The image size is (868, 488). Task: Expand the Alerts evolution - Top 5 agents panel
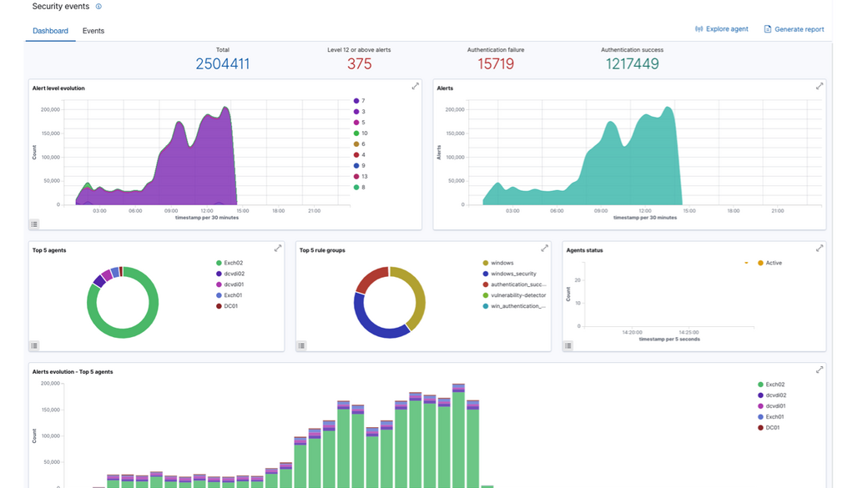click(x=820, y=369)
